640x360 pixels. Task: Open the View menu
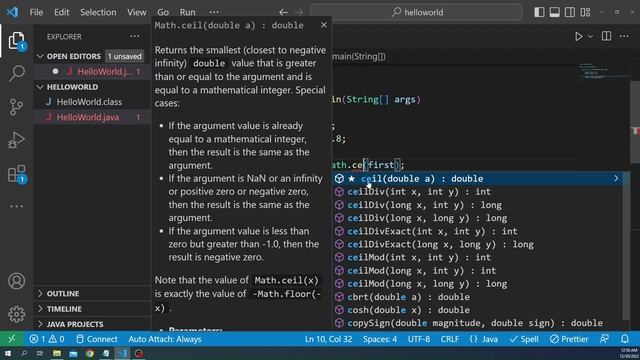pyautogui.click(x=136, y=12)
